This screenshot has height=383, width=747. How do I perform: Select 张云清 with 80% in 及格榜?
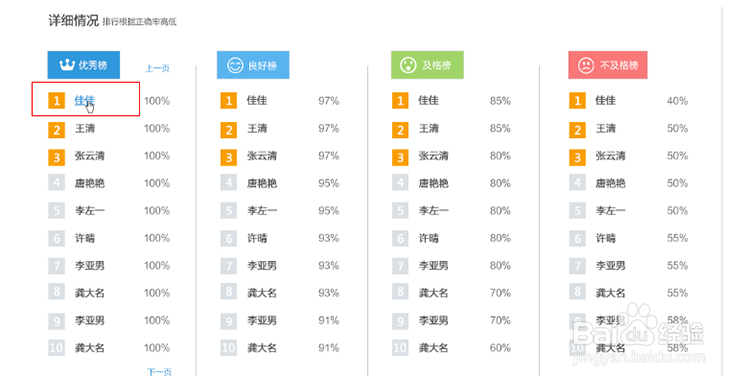[434, 156]
